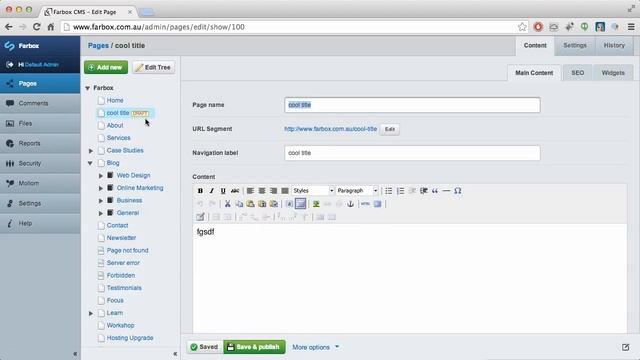The width and height of the screenshot is (640, 360).
Task: Open the Widgets tab
Action: pos(613,73)
